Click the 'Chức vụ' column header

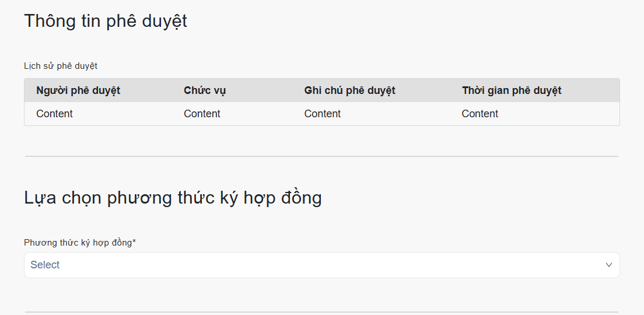(205, 90)
